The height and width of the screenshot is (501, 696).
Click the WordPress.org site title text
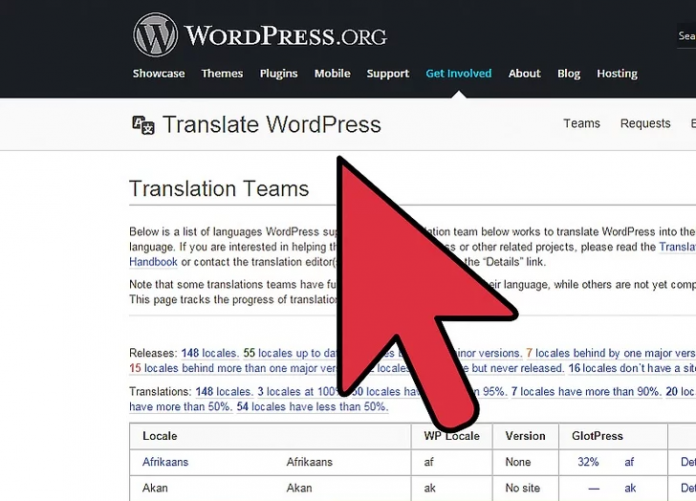pos(285,36)
